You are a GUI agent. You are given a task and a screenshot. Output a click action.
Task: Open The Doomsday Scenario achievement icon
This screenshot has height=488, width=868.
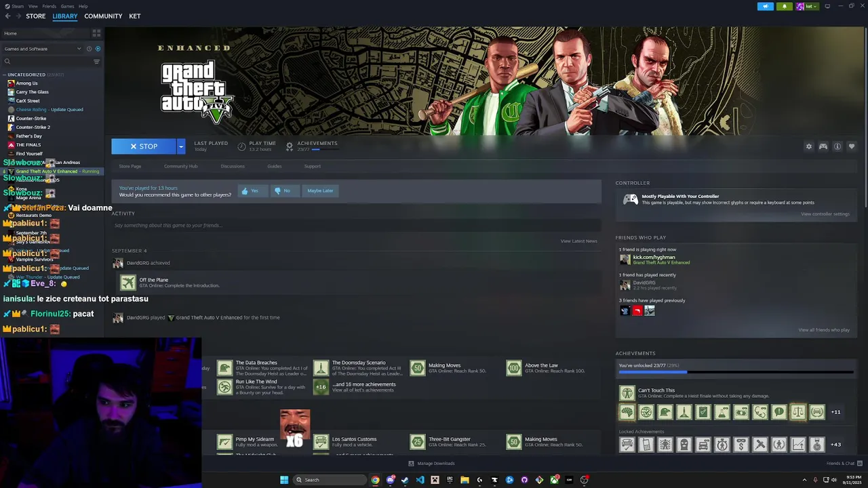pos(321,368)
